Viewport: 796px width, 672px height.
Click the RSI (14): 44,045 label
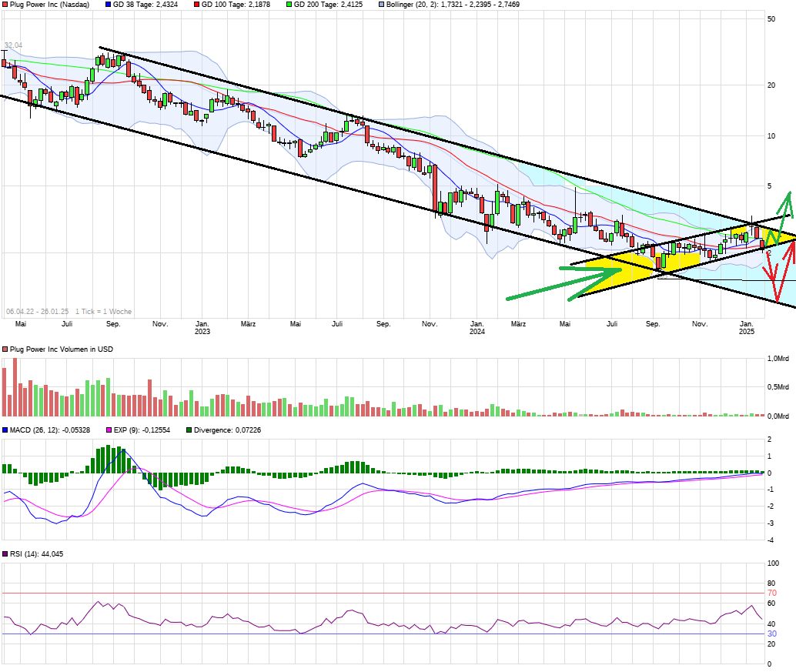[36, 553]
